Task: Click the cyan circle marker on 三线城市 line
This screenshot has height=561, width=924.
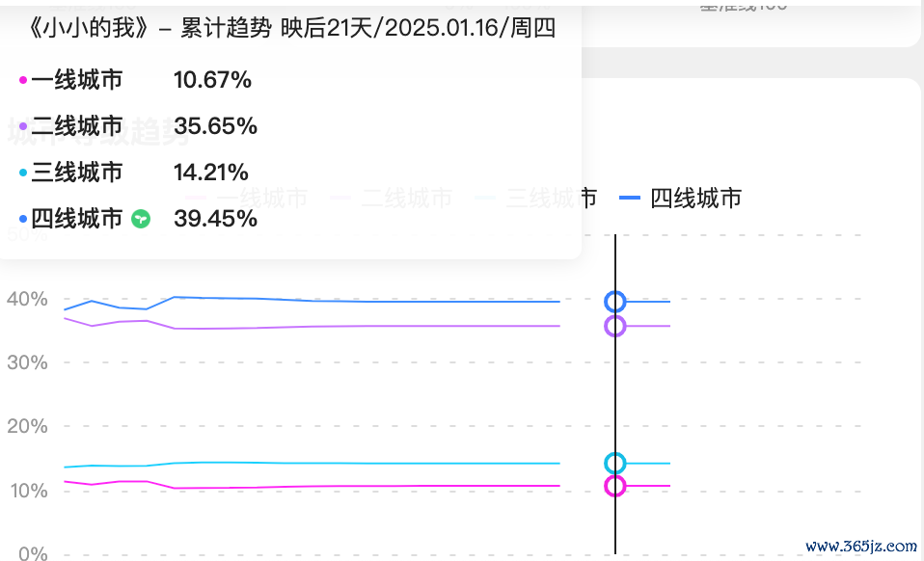Action: [614, 464]
